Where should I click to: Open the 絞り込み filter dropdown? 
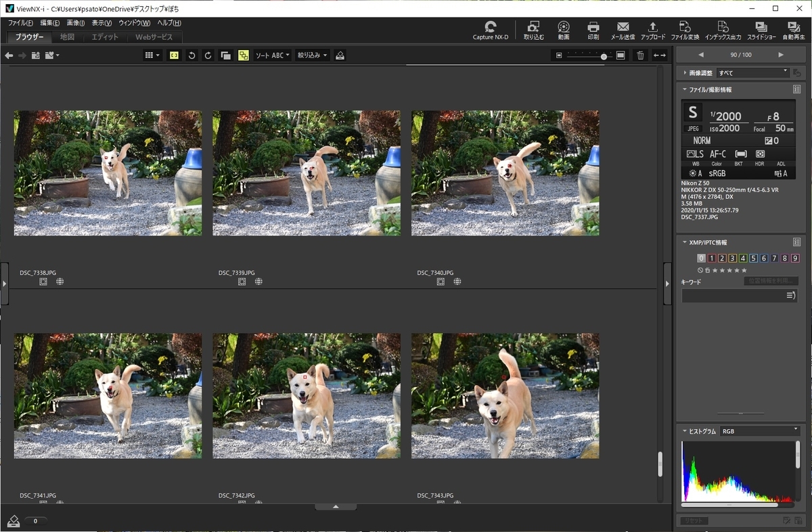point(312,56)
